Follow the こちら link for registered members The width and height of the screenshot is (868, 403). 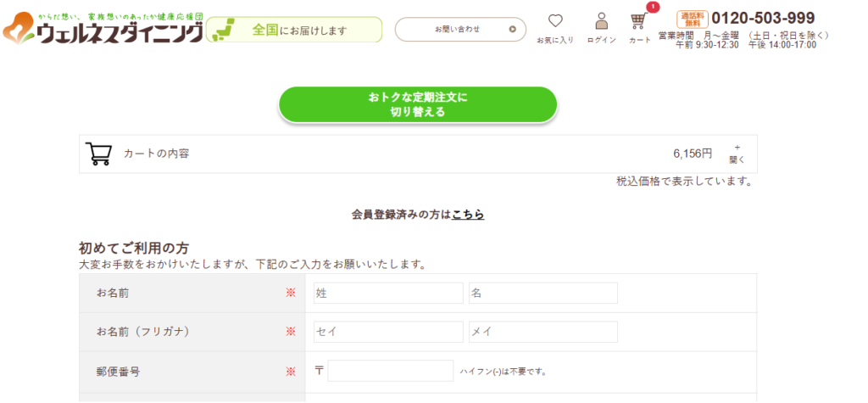(x=468, y=215)
